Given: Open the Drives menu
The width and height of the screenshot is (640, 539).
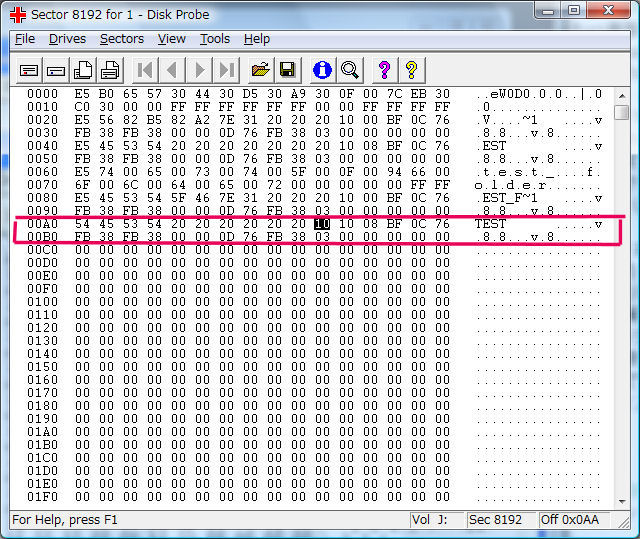Looking at the screenshot, I should [x=67, y=39].
